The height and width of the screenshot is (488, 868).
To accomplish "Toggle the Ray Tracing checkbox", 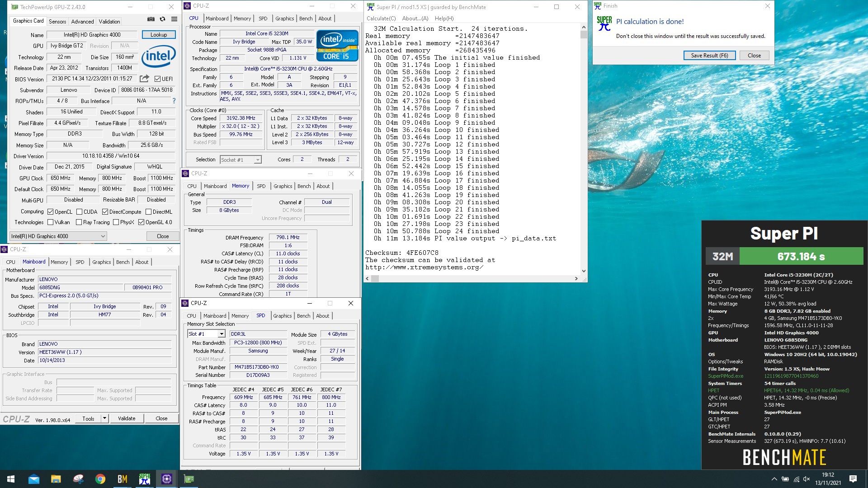I will click(x=79, y=222).
